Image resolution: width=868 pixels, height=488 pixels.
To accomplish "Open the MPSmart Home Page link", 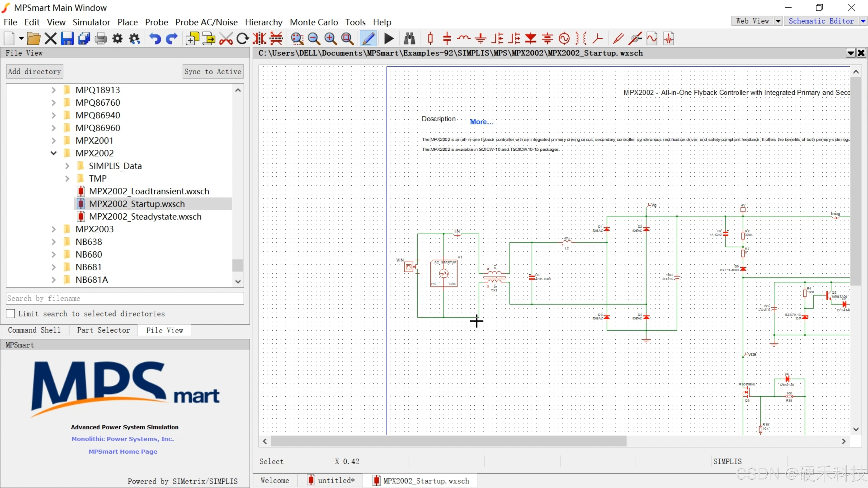I will pyautogui.click(x=123, y=451).
